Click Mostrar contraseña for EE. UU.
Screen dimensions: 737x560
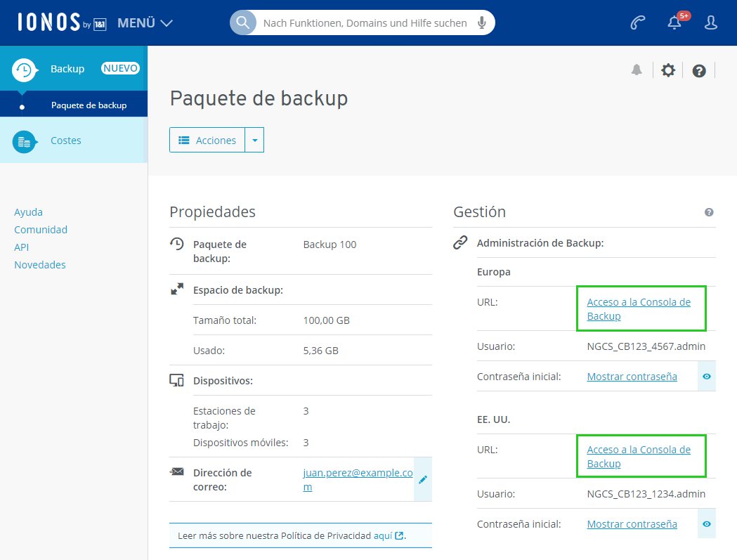pos(632,524)
